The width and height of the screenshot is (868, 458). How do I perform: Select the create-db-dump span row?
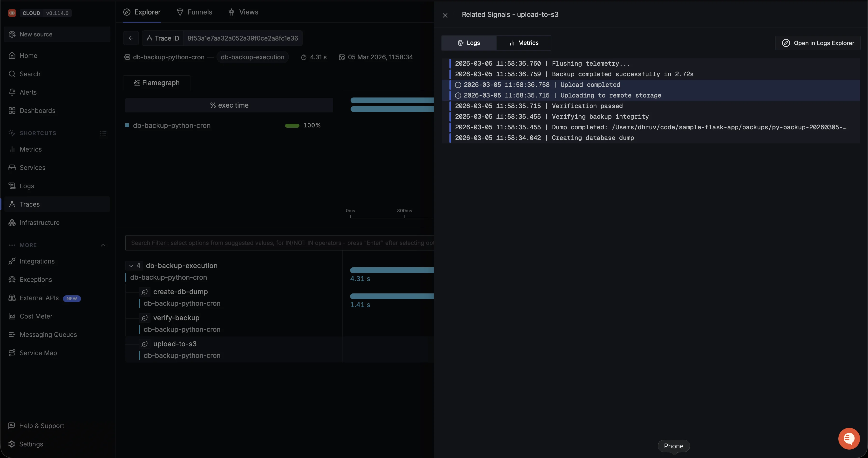(x=180, y=292)
